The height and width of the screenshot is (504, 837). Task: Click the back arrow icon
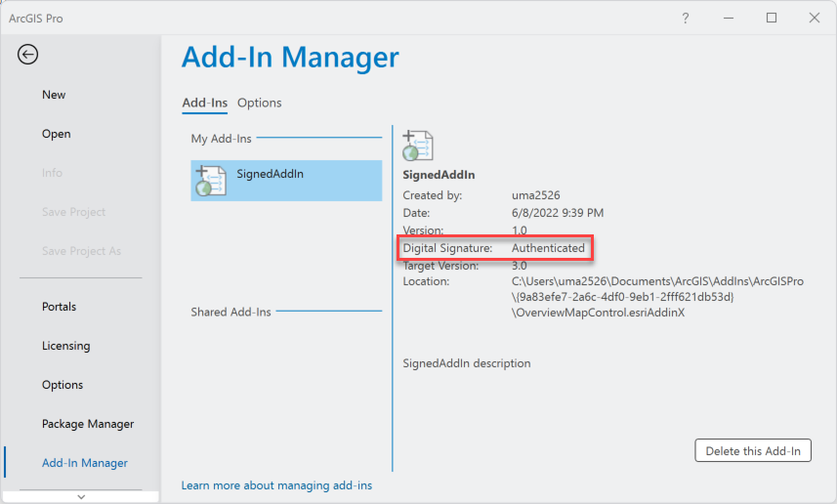[27, 54]
